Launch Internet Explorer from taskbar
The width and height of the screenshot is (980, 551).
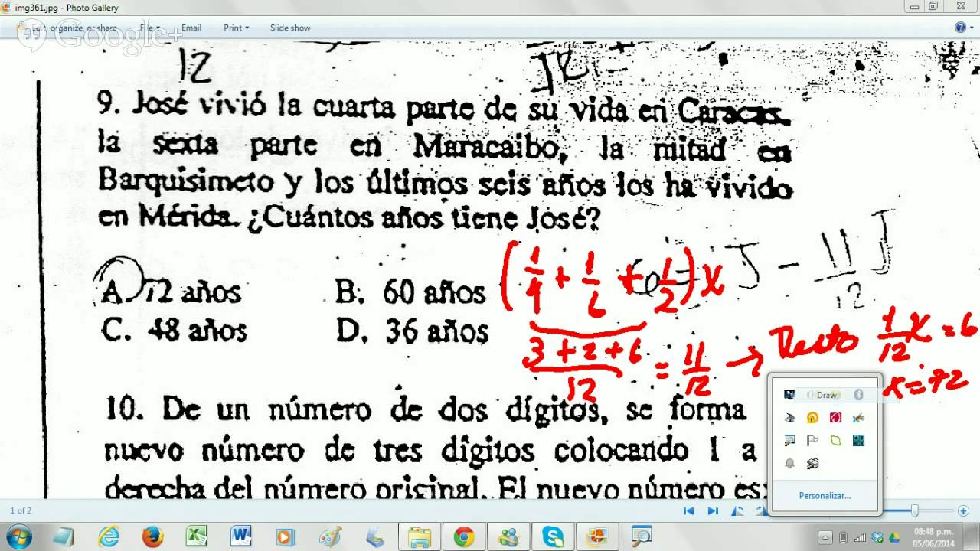click(108, 537)
